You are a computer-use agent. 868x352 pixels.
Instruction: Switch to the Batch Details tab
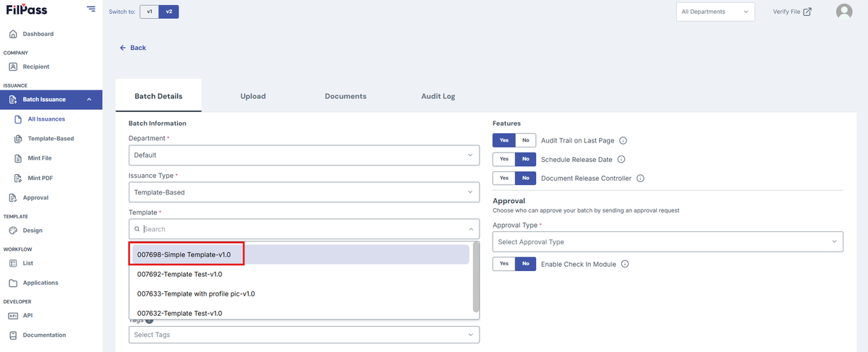click(158, 96)
